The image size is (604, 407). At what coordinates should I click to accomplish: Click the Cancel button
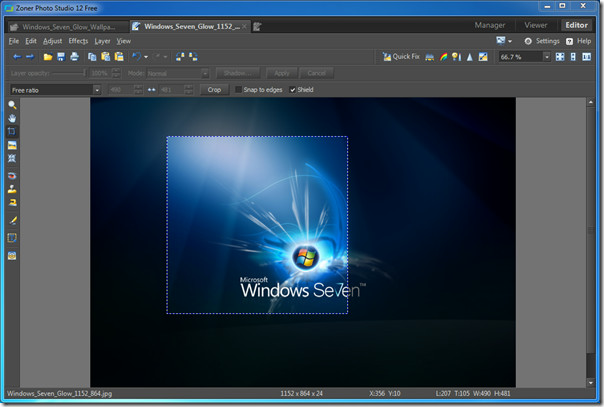[317, 73]
